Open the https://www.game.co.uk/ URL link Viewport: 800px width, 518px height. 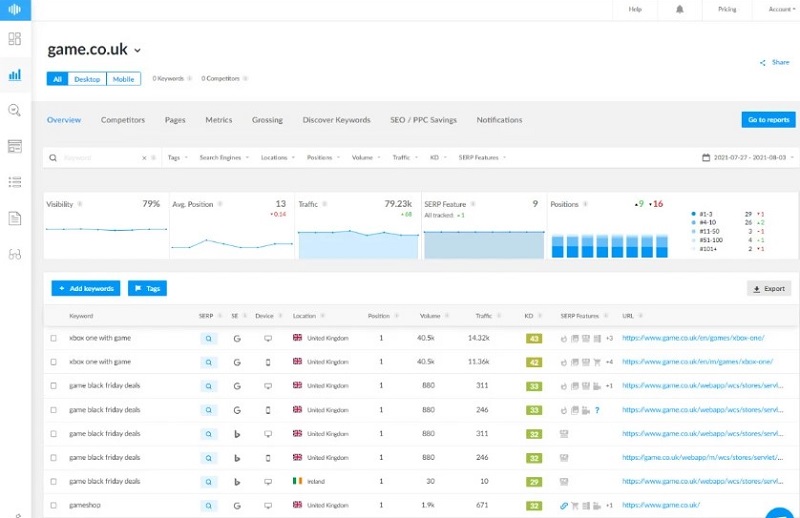tap(661, 505)
